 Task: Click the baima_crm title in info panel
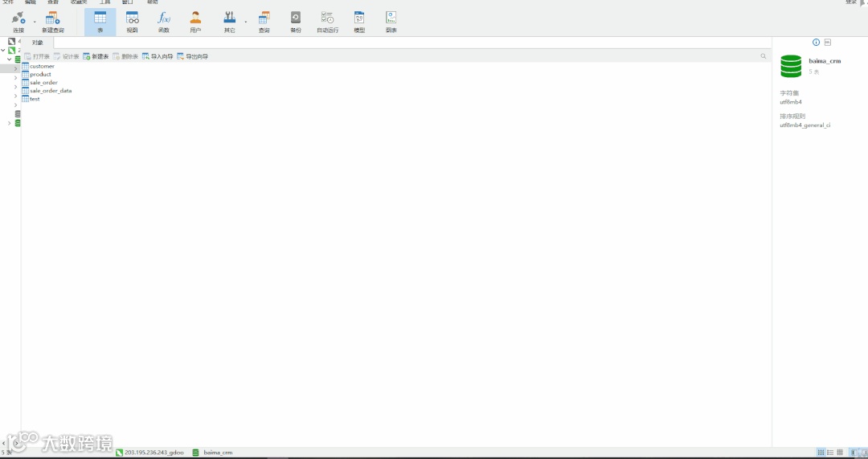pyautogui.click(x=825, y=61)
